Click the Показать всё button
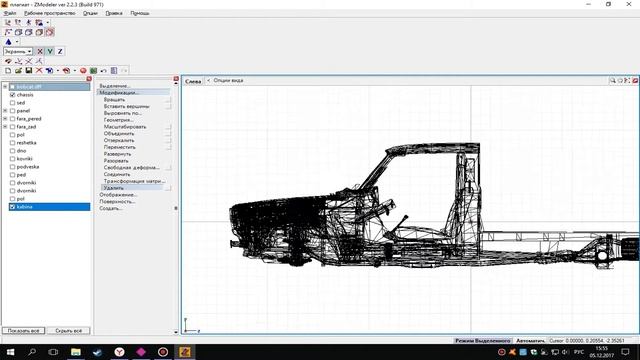 [23, 331]
